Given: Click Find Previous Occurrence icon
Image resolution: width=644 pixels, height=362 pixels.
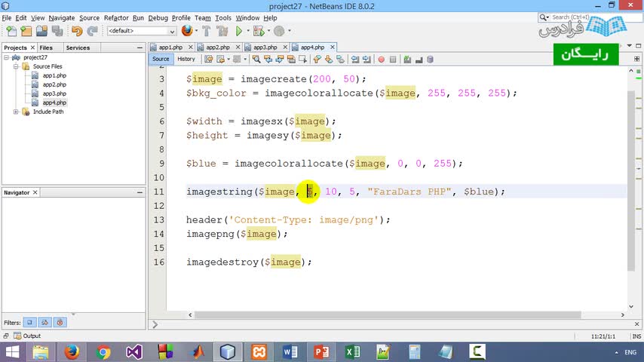Looking at the screenshot, I should click(x=268, y=60).
